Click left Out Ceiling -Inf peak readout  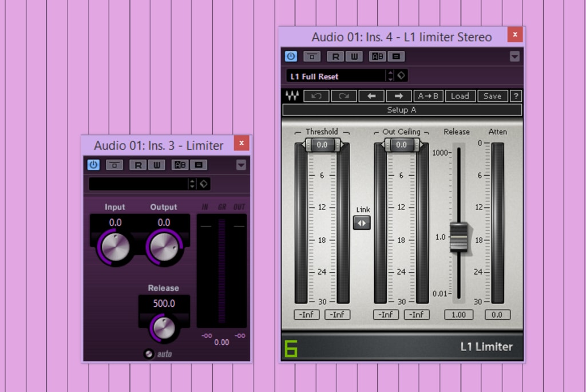click(x=386, y=315)
